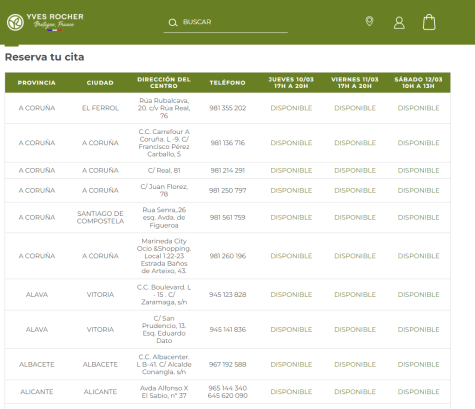Select the Rúa Rubalcava address cell
Viewport: 475px width, 409px height.
pos(164,108)
